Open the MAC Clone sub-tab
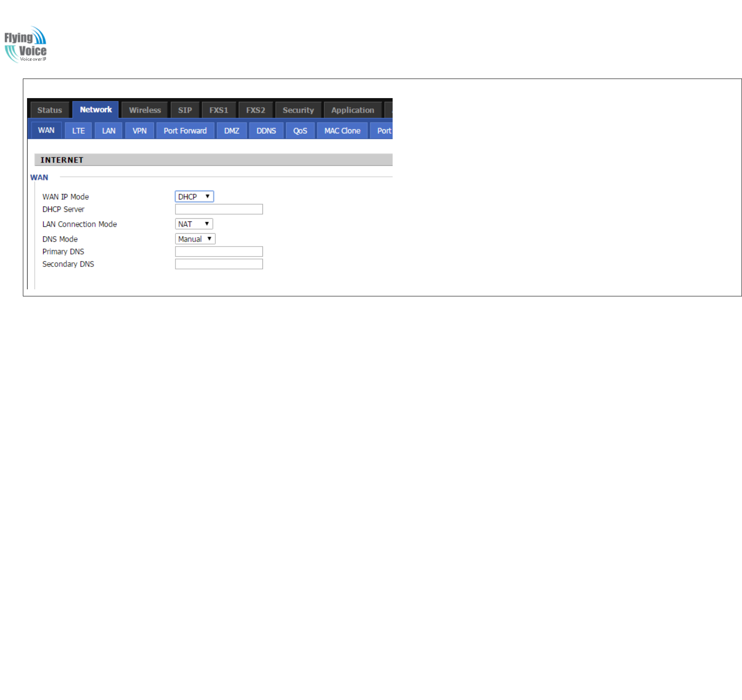This screenshot has width=742, height=700. click(342, 131)
